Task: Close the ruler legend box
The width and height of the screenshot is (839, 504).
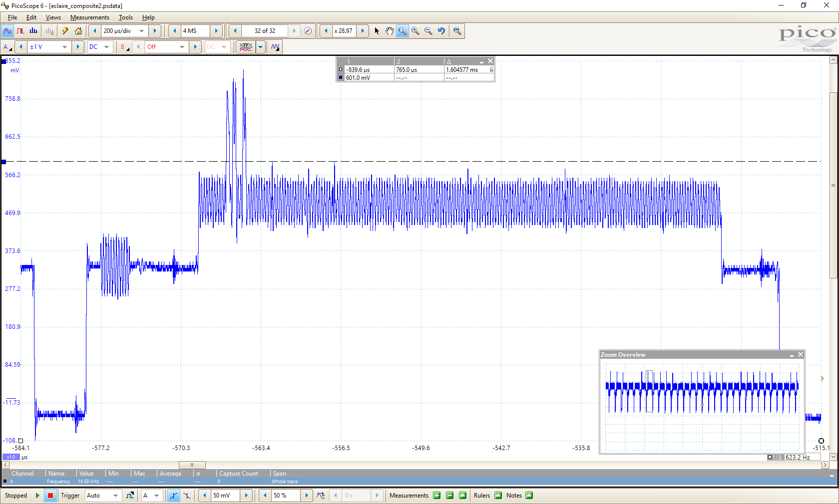Action: 490,61
